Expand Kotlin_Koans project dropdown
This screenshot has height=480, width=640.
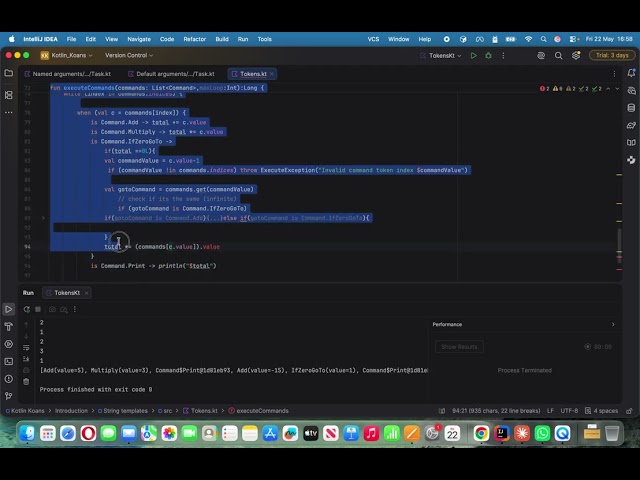coord(67,56)
